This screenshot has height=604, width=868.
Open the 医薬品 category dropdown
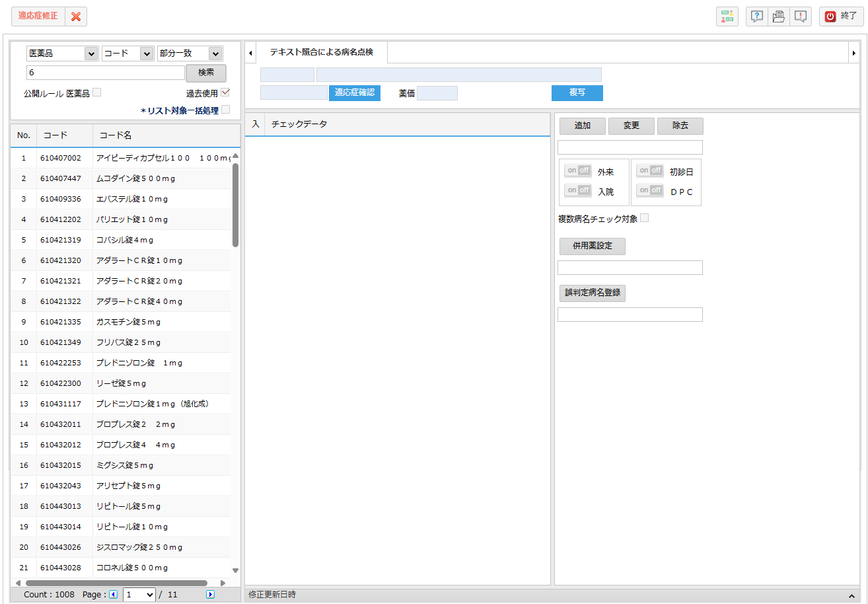[x=63, y=54]
